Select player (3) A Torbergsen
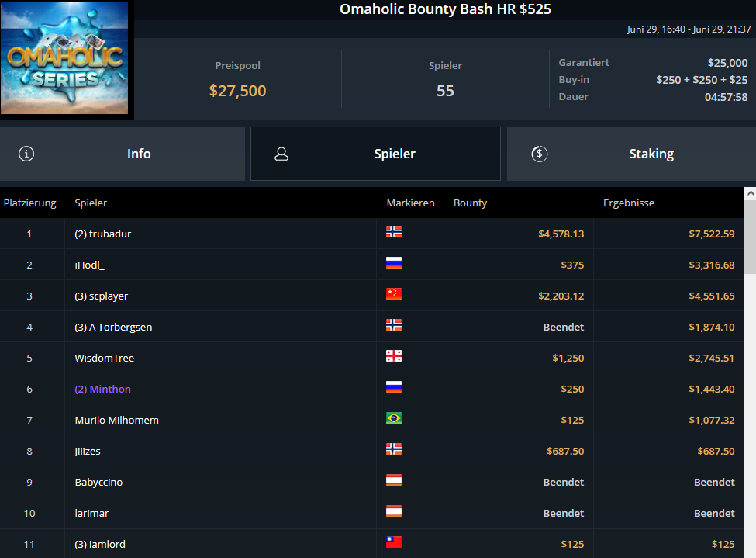Screen dimensions: 756x558 [113, 327]
